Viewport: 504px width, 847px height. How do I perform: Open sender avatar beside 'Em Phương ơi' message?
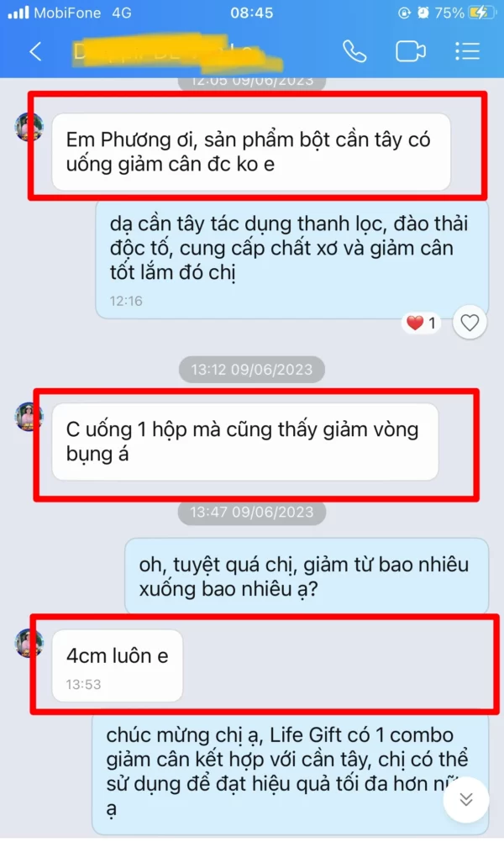(29, 128)
